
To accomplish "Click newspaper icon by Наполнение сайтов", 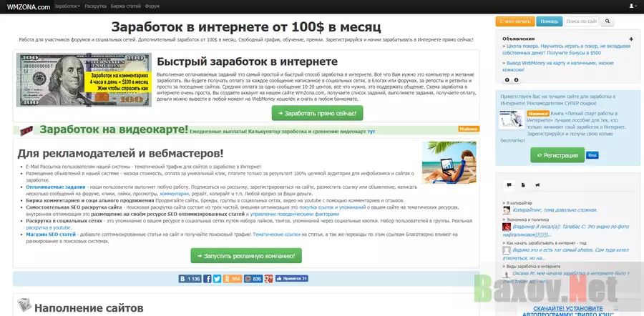I will coord(24,305).
